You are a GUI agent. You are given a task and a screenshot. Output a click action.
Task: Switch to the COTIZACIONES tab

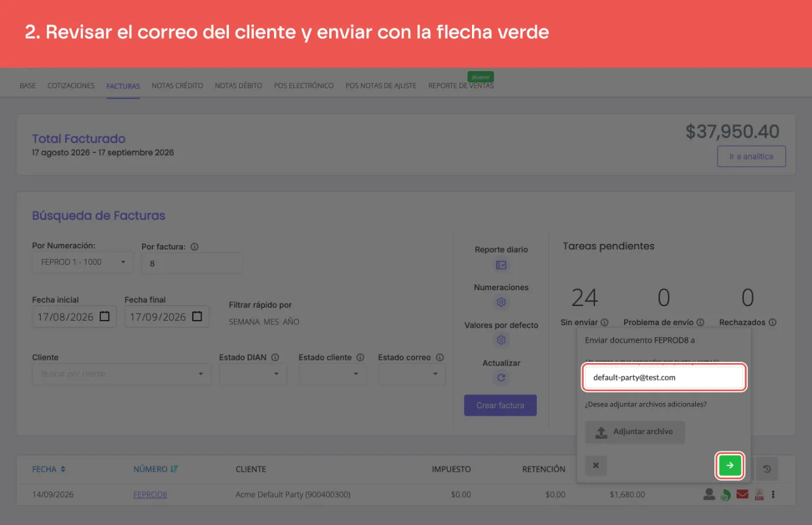[71, 86]
